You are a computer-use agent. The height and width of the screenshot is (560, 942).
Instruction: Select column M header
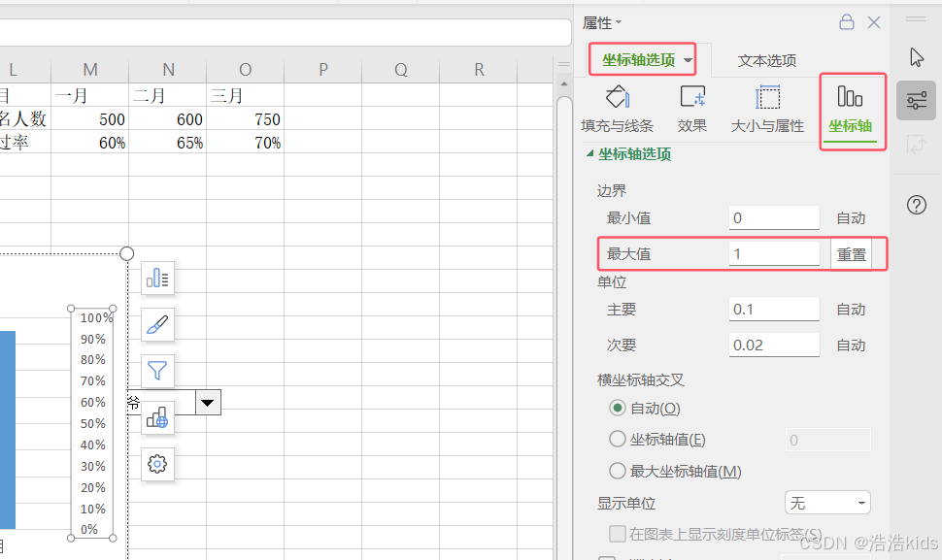(x=90, y=70)
